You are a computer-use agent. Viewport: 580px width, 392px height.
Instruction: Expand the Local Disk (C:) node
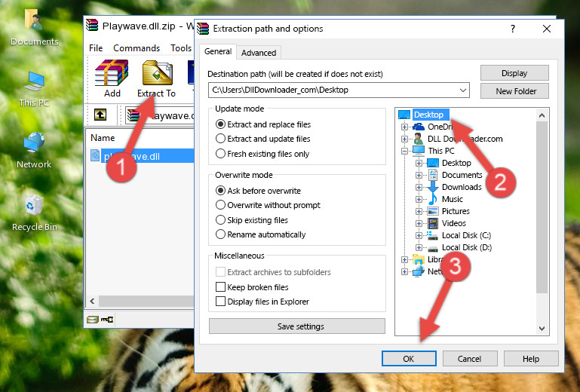[419, 235]
